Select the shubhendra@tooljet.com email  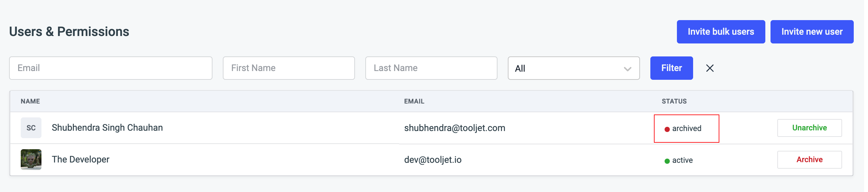[454, 128]
